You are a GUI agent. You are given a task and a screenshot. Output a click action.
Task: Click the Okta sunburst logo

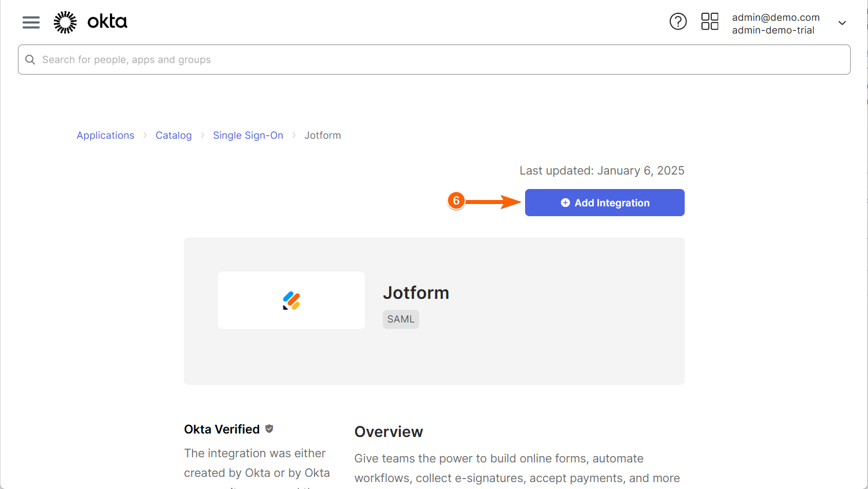pos(65,22)
